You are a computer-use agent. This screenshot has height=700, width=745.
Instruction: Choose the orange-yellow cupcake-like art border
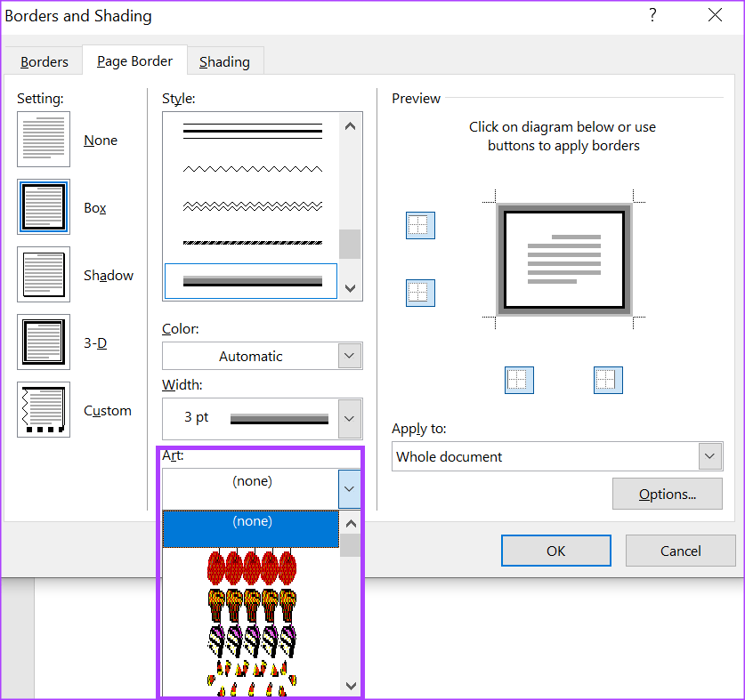pyautogui.click(x=252, y=605)
